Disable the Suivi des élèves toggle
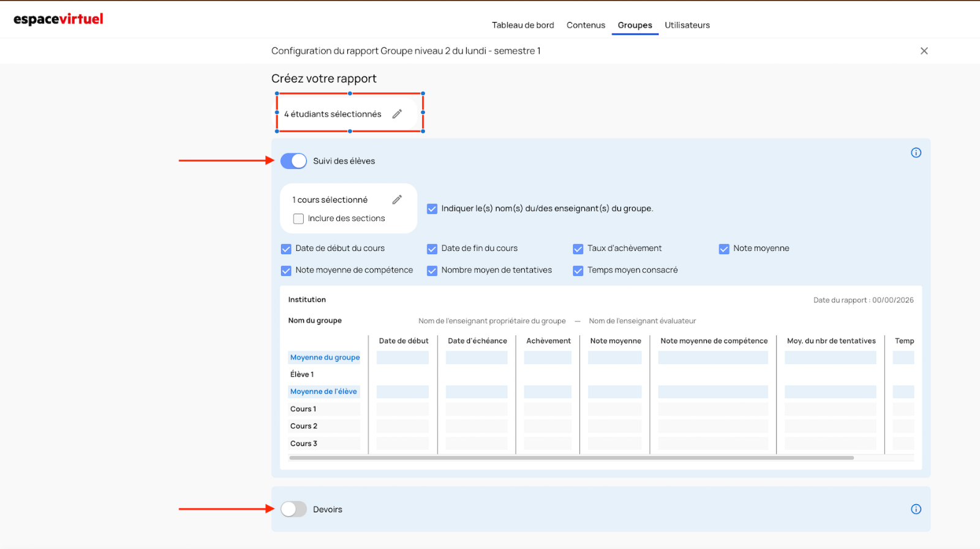 [x=293, y=161]
